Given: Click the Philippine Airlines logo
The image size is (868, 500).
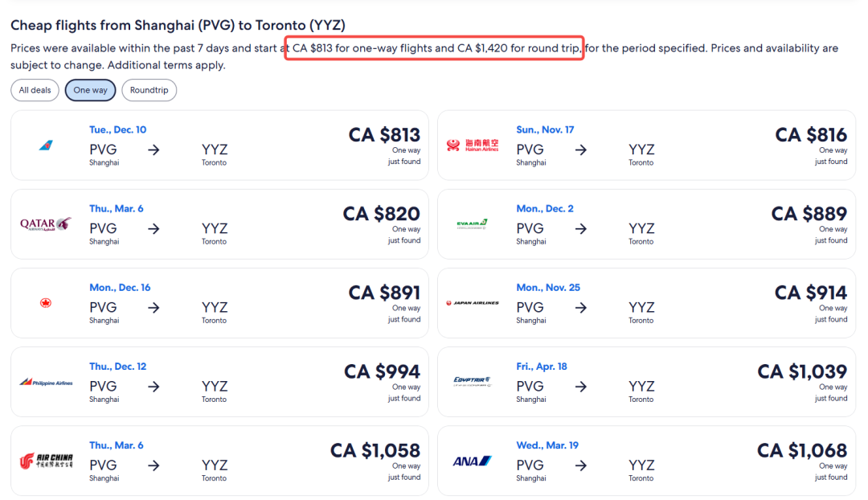Looking at the screenshot, I should (x=46, y=382).
